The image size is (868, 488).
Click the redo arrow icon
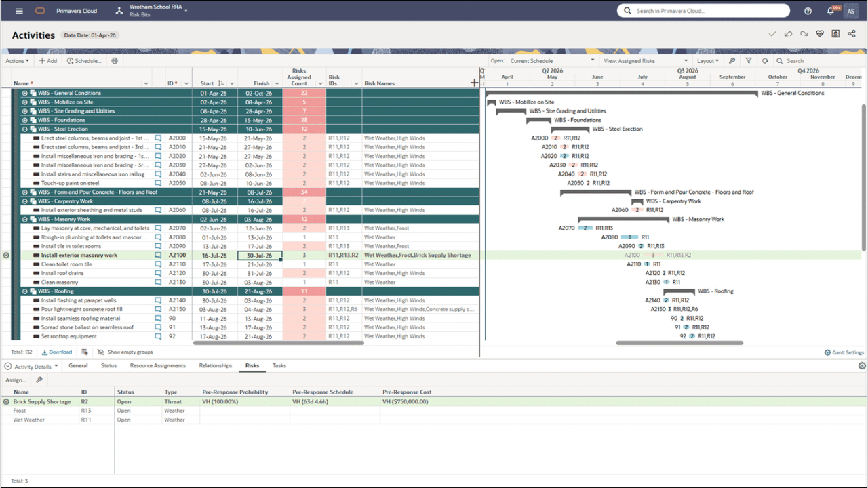click(x=804, y=34)
